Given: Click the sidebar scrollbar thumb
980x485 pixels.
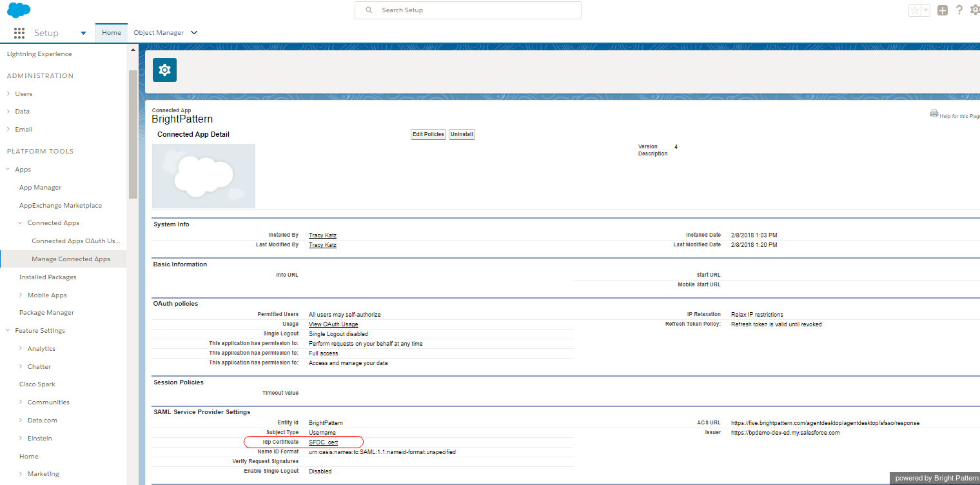Looking at the screenshot, I should tap(133, 134).
